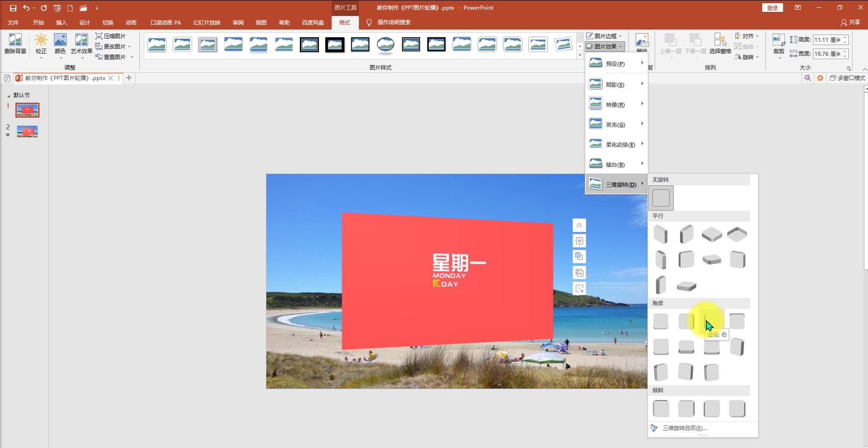Select slide 2 thumbnail in the panel
The height and width of the screenshot is (448, 868).
27,132
